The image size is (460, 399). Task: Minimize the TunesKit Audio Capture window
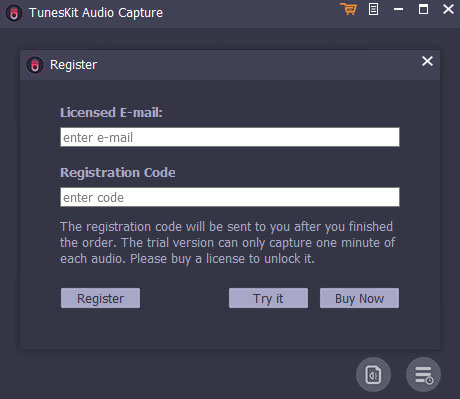[x=398, y=9]
